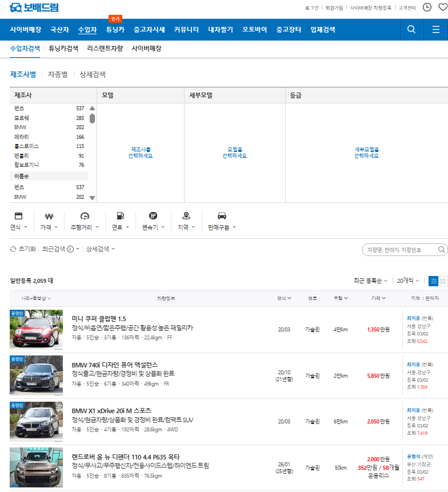Sort by the 주행 column header
Screen dimensions: 448x492
[341, 298]
